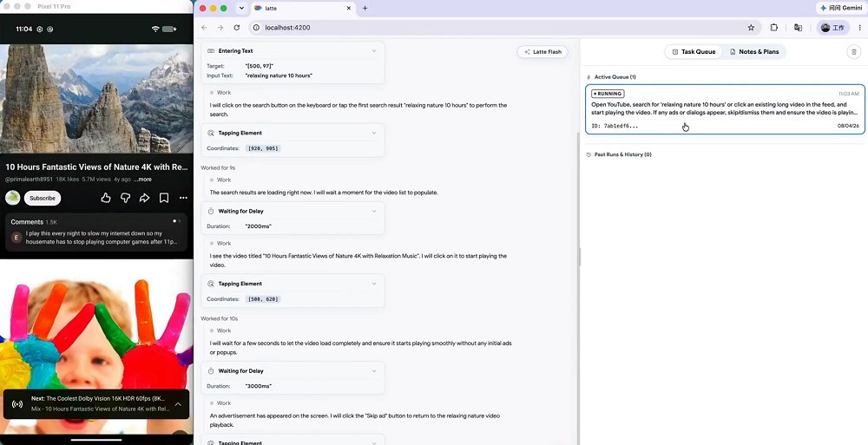
Task: Select the Active Queue (1) heading
Action: [615, 77]
